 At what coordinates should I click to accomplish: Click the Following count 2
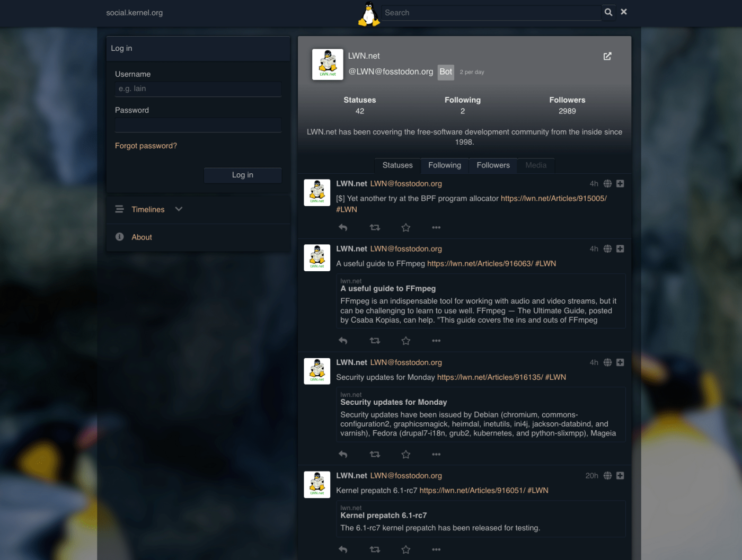tap(463, 111)
